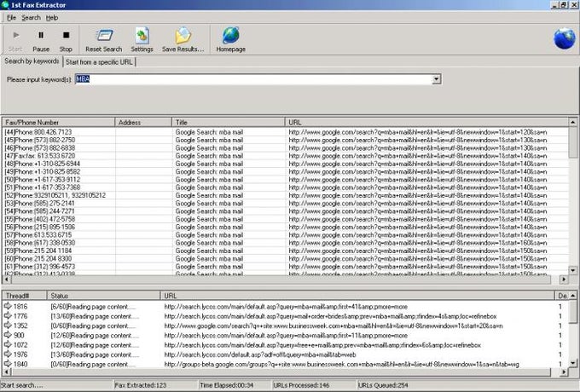Click URLs Processed:146 in status bar
Viewport: 580px width, 392px height.
301,385
